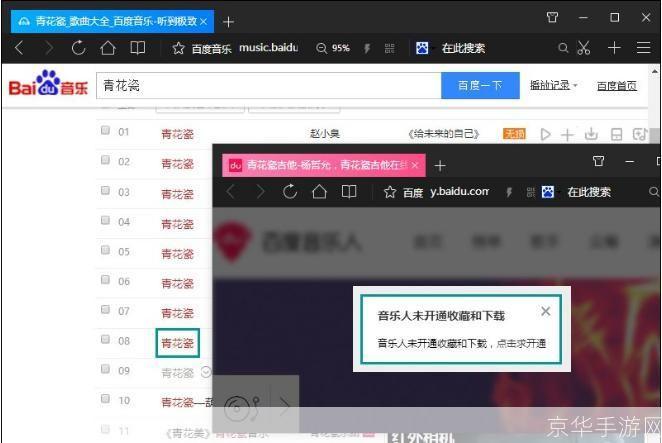The height and width of the screenshot is (443, 662).
Task: Open album 《给未来的自己》
Action: (x=443, y=134)
